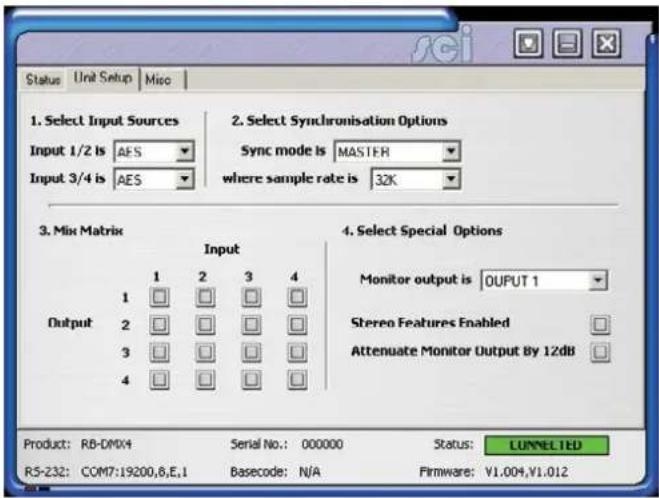Minimize the window with the title bar button
Viewport: 659px width, 498px height.
[x=567, y=43]
